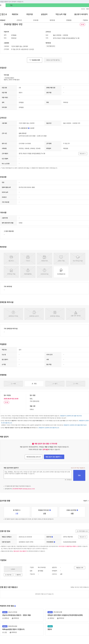Image resolution: width=89 pixels, height=644 pixels.
Task: Click the 주 소정근로시간 info icon
Action: 29,128
